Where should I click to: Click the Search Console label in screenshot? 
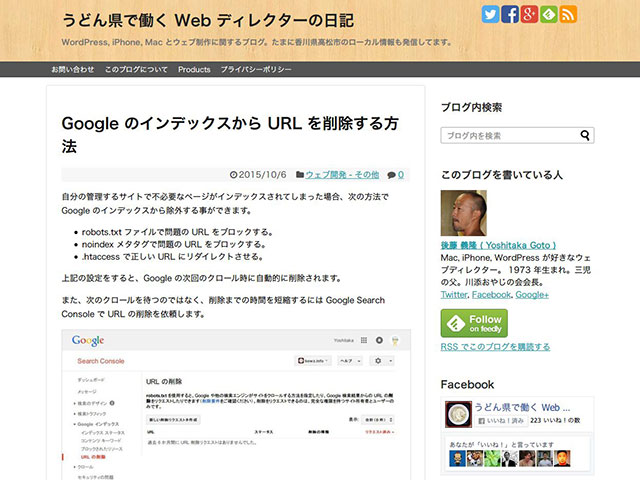[x=101, y=361]
